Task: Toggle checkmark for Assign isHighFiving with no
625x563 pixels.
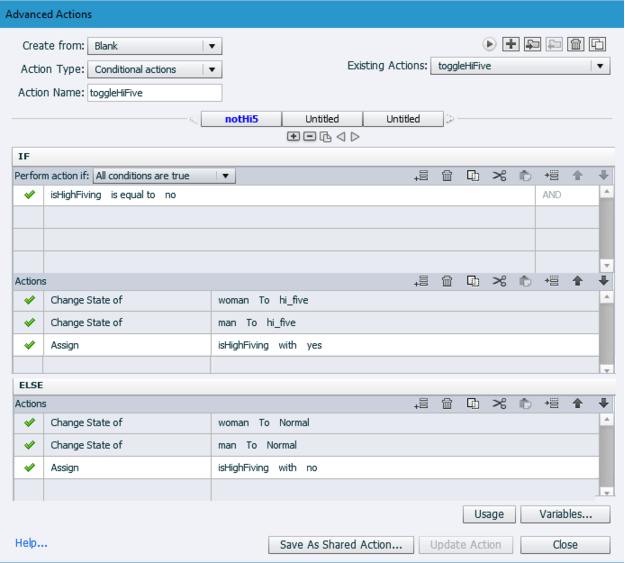Action: [29, 467]
